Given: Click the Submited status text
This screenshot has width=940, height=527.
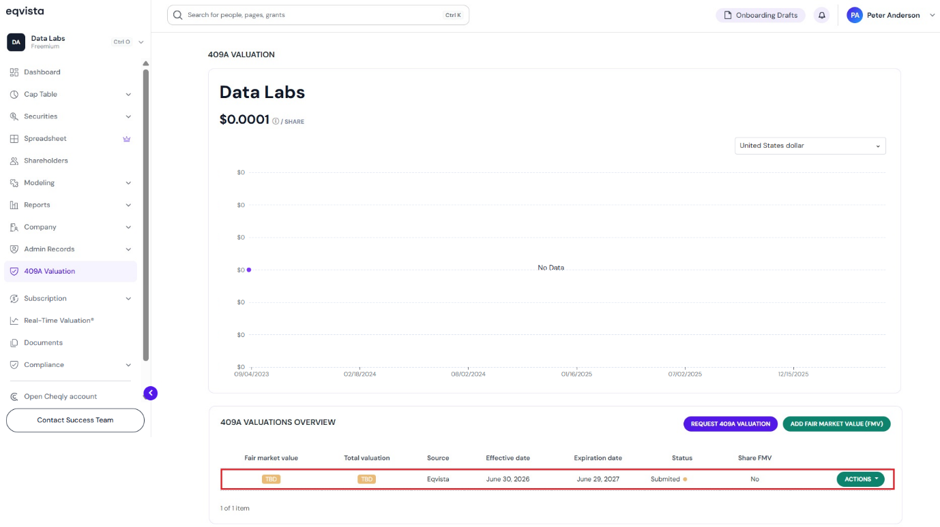Looking at the screenshot, I should point(665,479).
